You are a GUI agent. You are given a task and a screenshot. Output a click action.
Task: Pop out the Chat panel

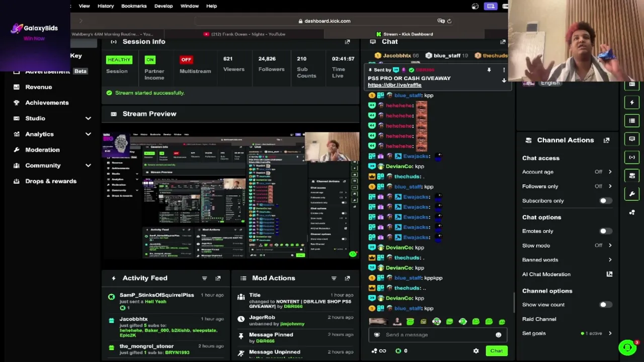pyautogui.click(x=503, y=42)
